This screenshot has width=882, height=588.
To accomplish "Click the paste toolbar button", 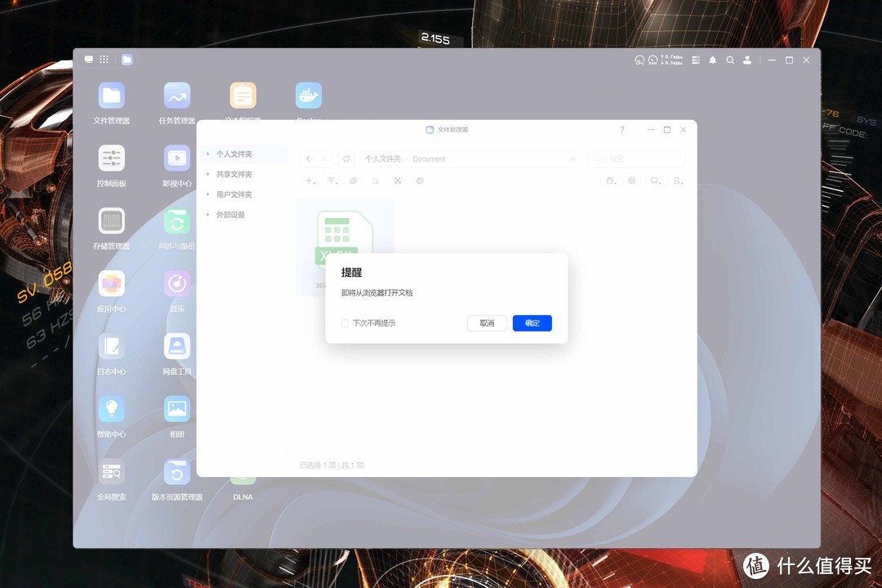I will tap(376, 180).
